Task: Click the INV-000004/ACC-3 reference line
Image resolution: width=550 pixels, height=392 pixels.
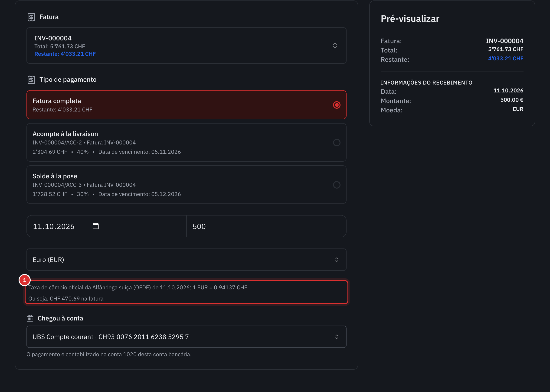Action: pyautogui.click(x=84, y=185)
